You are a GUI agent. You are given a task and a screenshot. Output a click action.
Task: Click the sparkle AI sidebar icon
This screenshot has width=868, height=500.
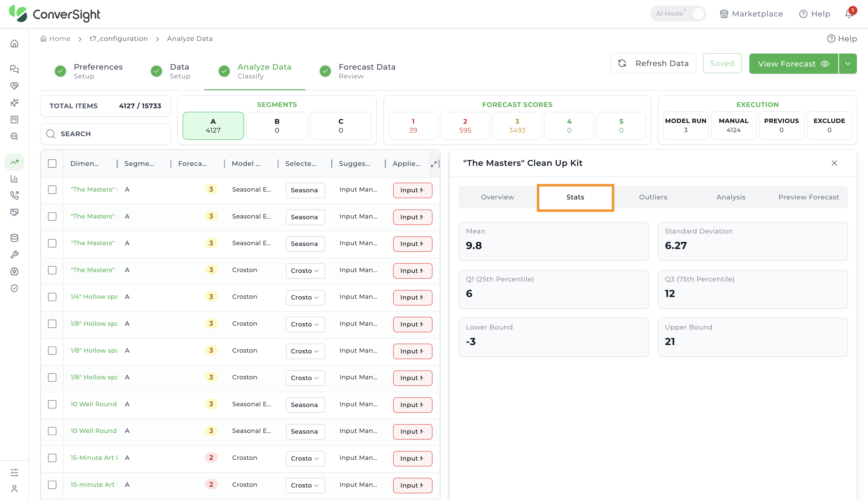click(x=14, y=102)
